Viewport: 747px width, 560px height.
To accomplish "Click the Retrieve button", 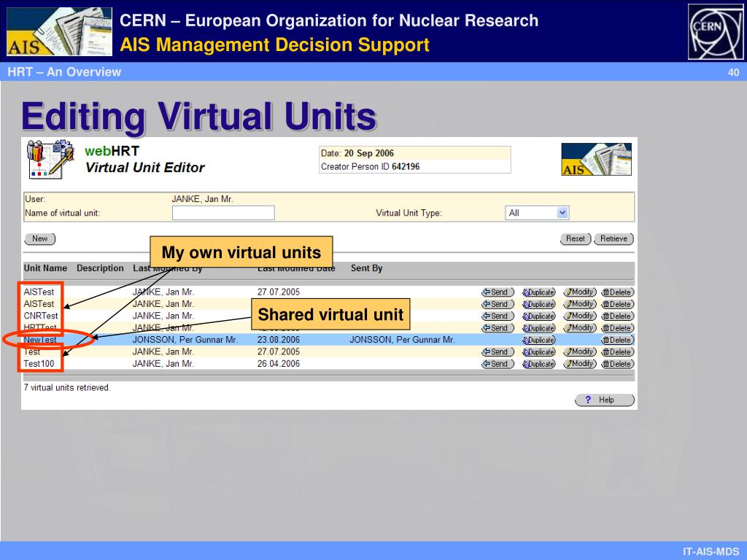I will [x=614, y=238].
